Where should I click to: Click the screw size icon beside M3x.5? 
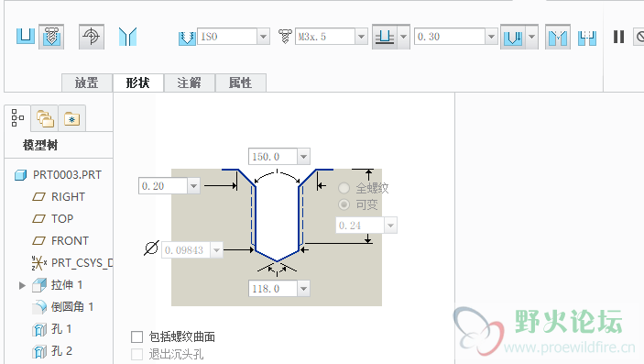coord(285,37)
